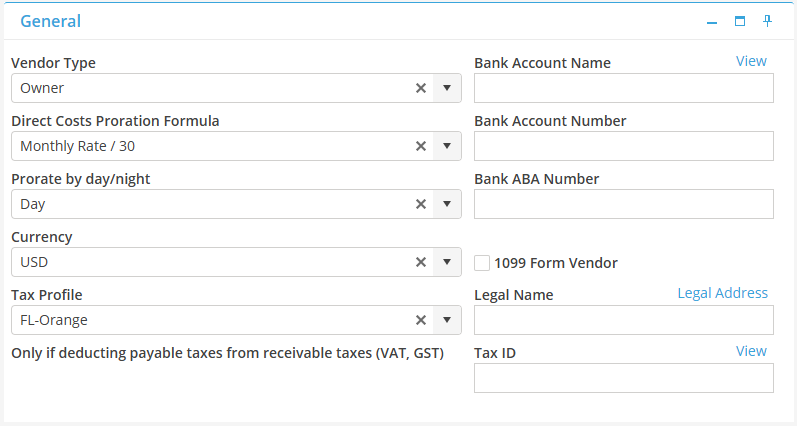Maximize the General panel
Screen dimensions: 797x426
740,21
